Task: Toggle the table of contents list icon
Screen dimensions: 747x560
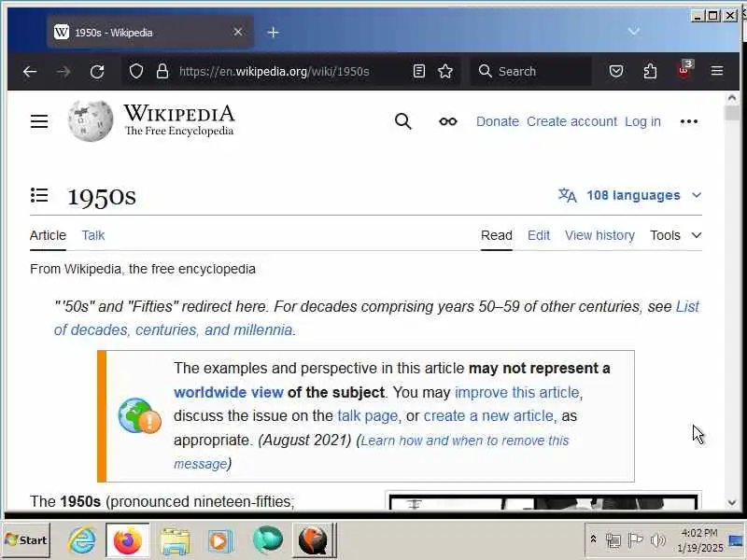Action: (x=39, y=195)
